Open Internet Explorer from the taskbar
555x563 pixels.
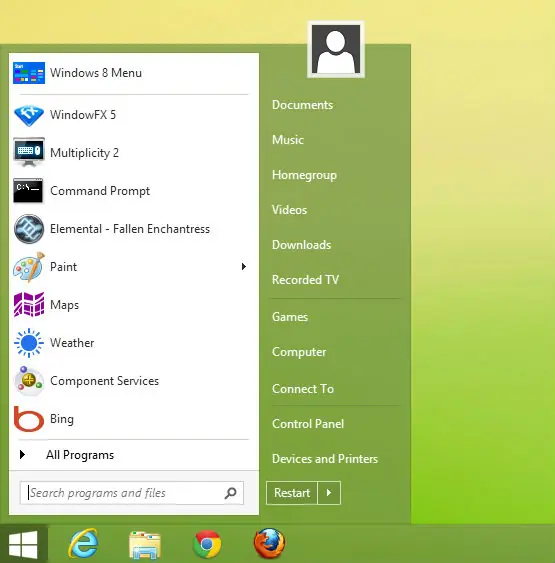[x=83, y=544]
